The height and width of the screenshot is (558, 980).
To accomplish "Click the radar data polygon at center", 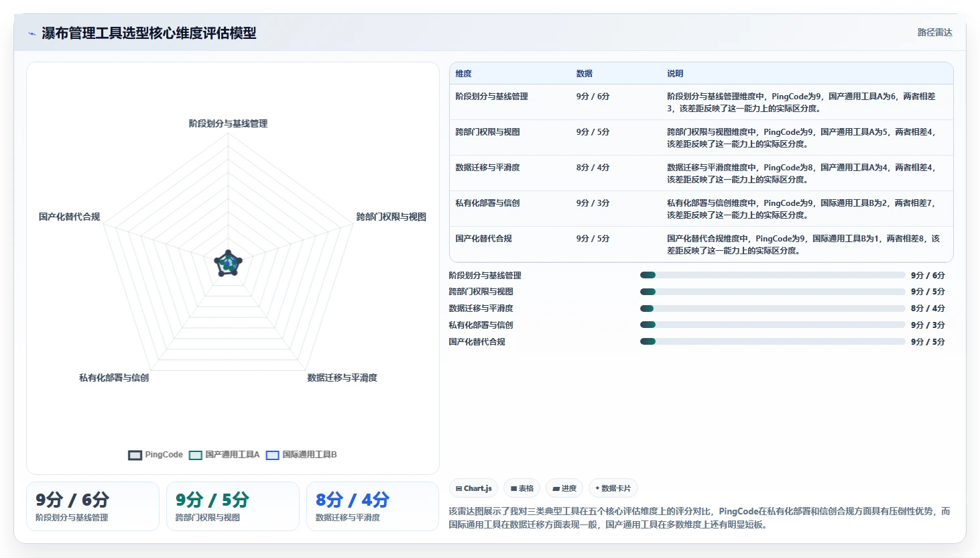I will [228, 264].
